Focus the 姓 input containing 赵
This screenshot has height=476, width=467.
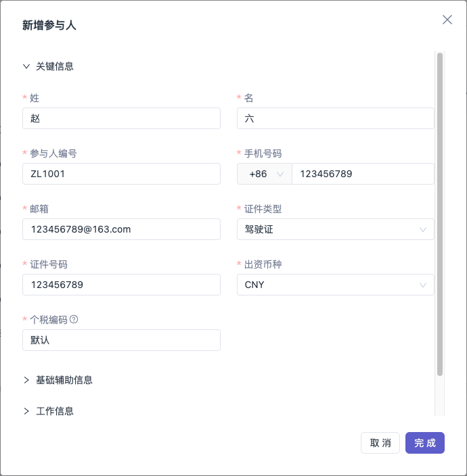121,118
